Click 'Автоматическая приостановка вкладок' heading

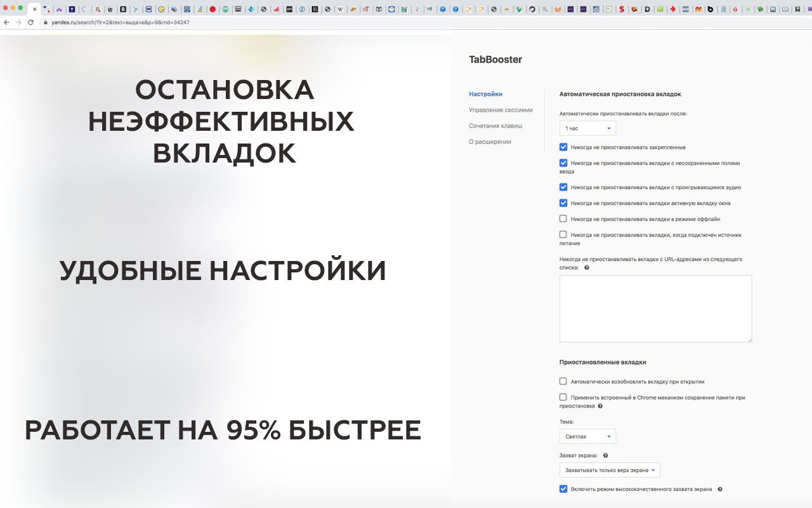click(620, 94)
